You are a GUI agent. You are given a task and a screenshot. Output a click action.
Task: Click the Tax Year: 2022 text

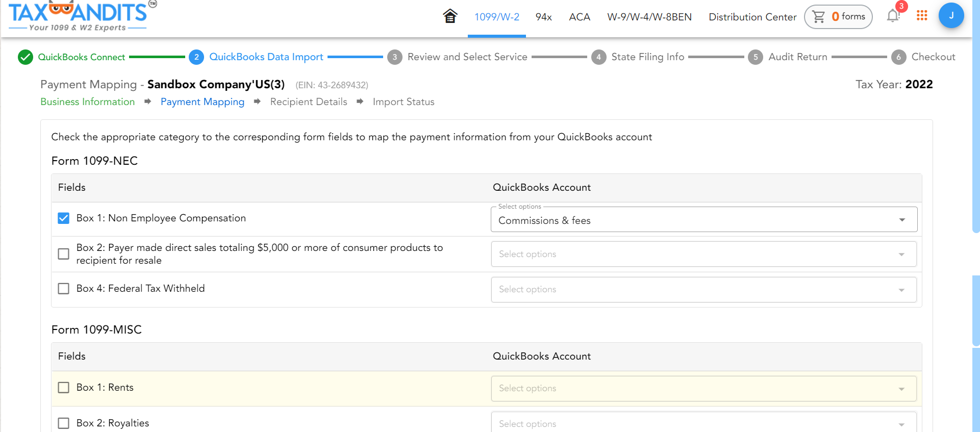point(894,84)
